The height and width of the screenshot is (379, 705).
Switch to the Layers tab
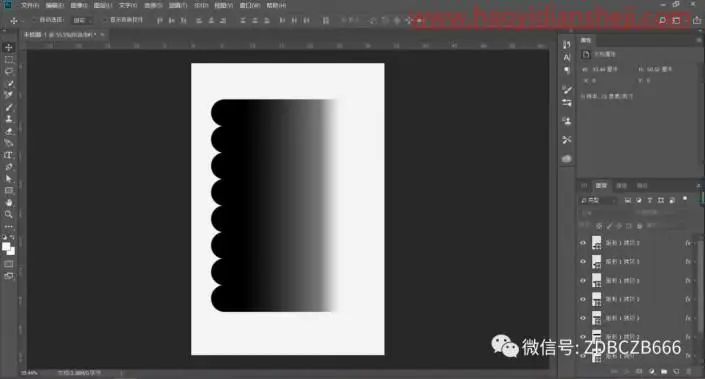pos(601,186)
